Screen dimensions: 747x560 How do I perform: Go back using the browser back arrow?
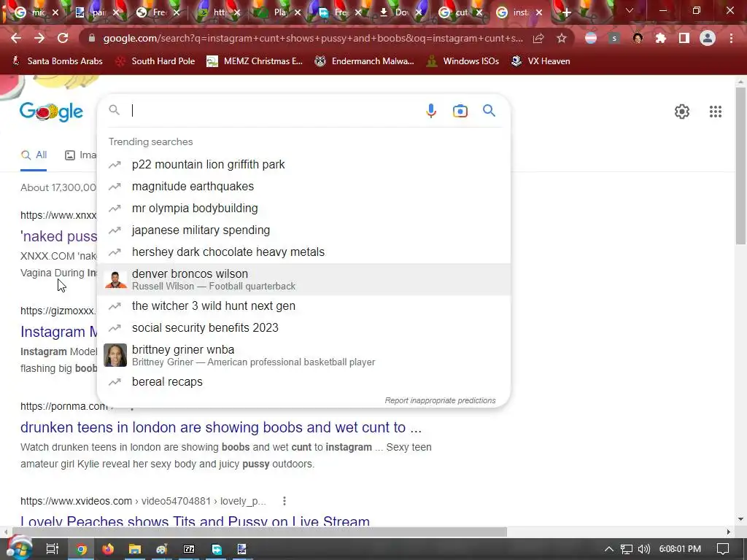coord(16,38)
